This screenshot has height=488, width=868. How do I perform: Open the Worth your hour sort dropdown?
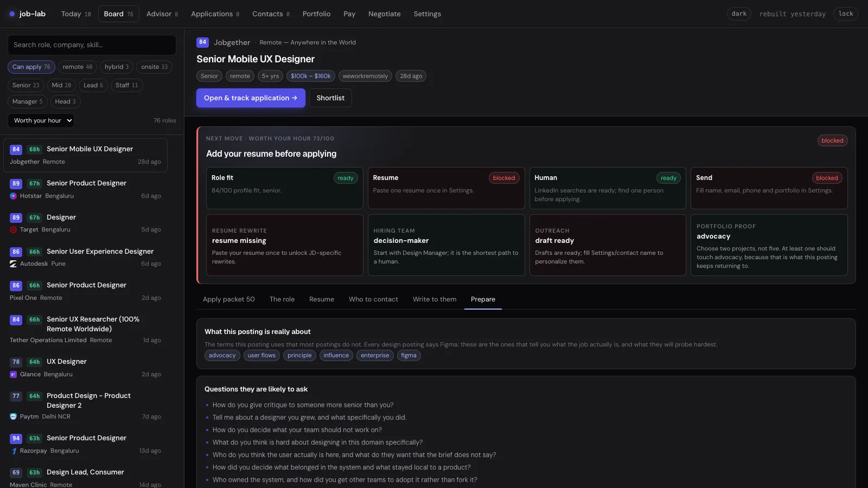pyautogui.click(x=41, y=121)
